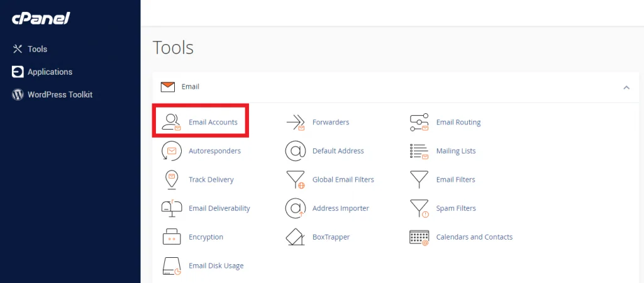Click the Mailing Lists lines icon
Screen dimensions: 644x283
pyautogui.click(x=419, y=151)
